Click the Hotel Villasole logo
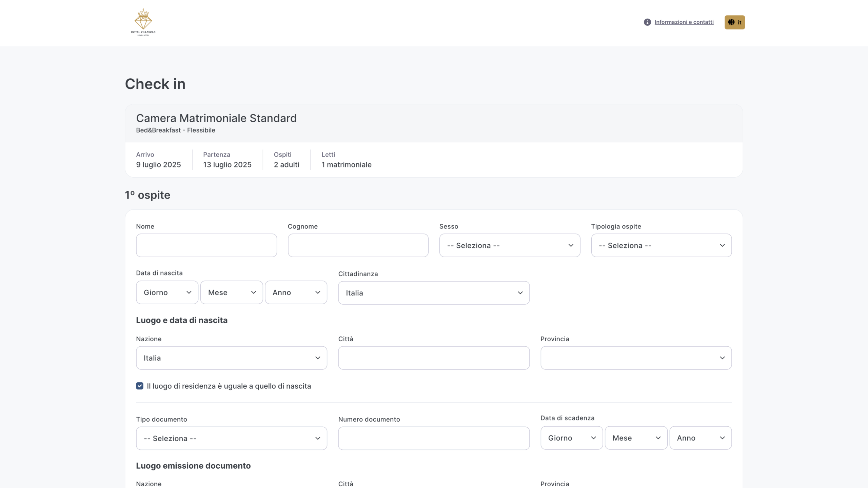The image size is (868, 488). tap(143, 22)
